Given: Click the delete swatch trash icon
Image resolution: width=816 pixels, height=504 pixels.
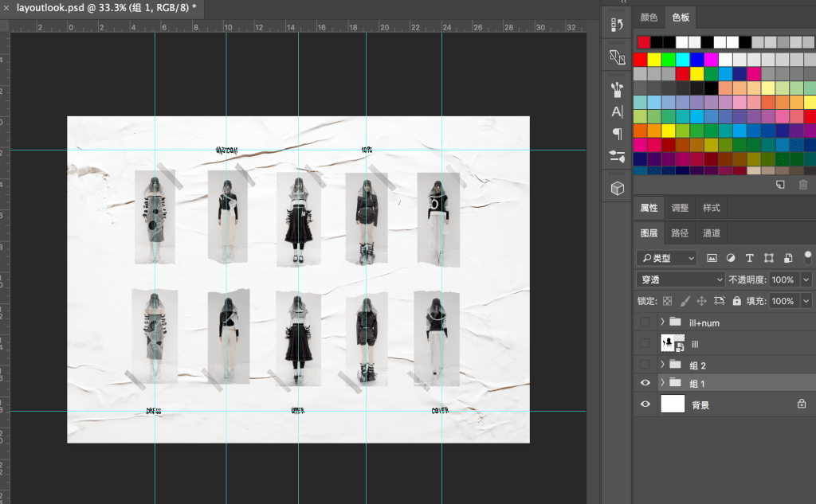Looking at the screenshot, I should click(x=803, y=185).
